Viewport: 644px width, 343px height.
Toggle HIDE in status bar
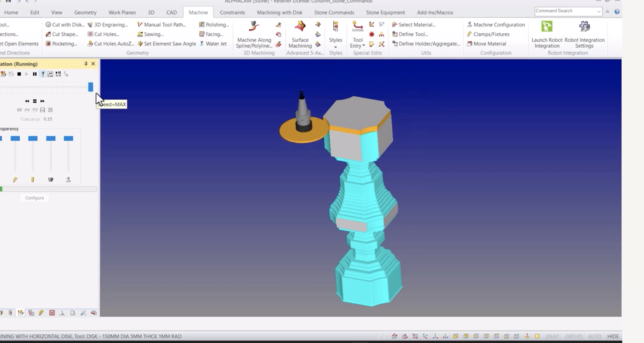(x=613, y=336)
